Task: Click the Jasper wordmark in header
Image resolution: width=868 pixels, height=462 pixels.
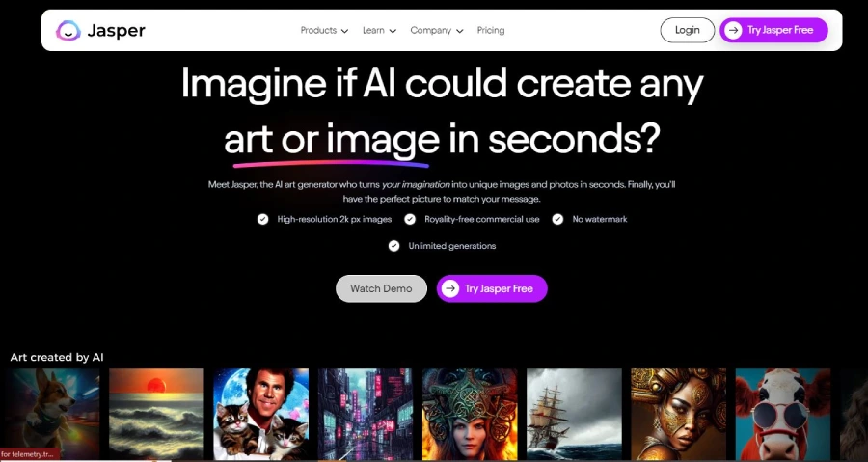Action: coord(117,31)
